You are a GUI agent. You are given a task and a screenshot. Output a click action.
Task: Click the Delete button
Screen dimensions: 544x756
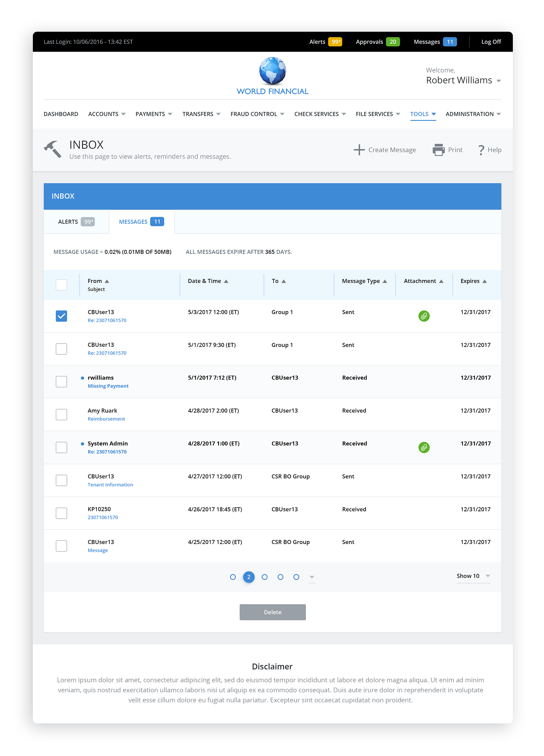(x=272, y=612)
